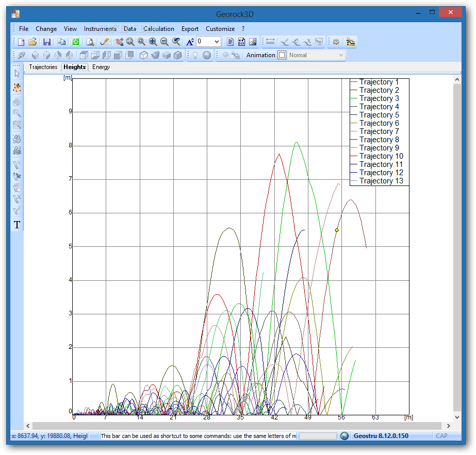Open print preview magnifier-page icon
This screenshot has height=455, width=476.
click(90, 42)
